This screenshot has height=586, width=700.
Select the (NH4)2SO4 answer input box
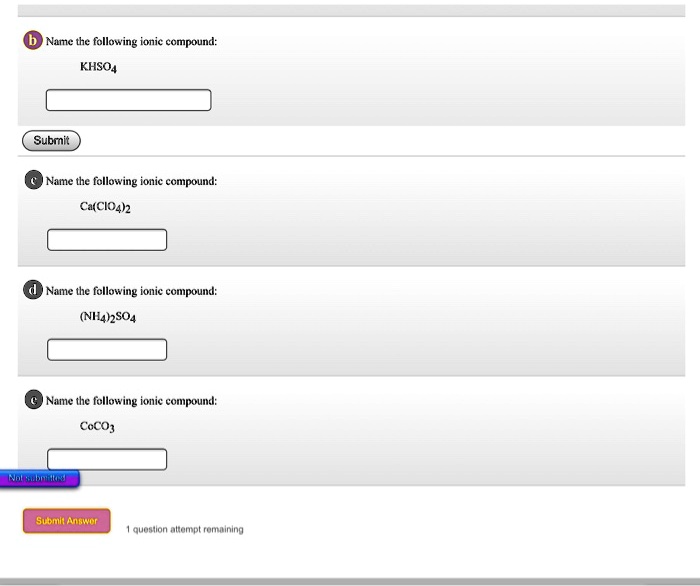[107, 350]
